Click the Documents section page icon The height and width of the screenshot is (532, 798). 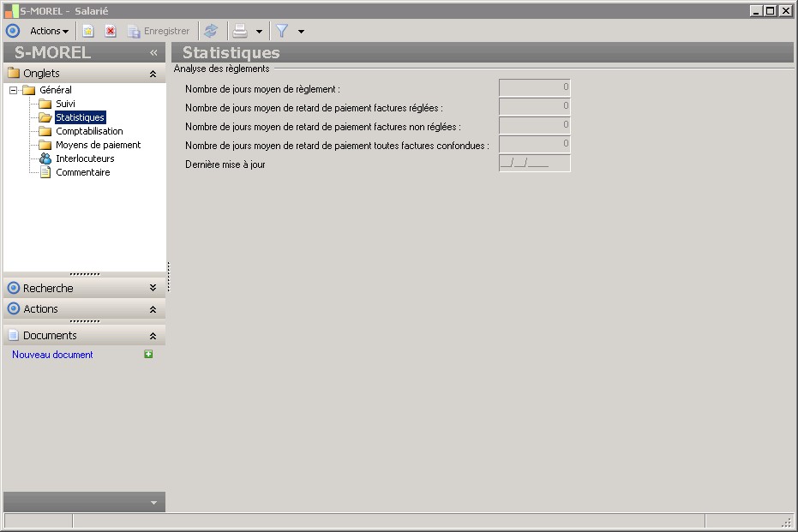[14, 335]
